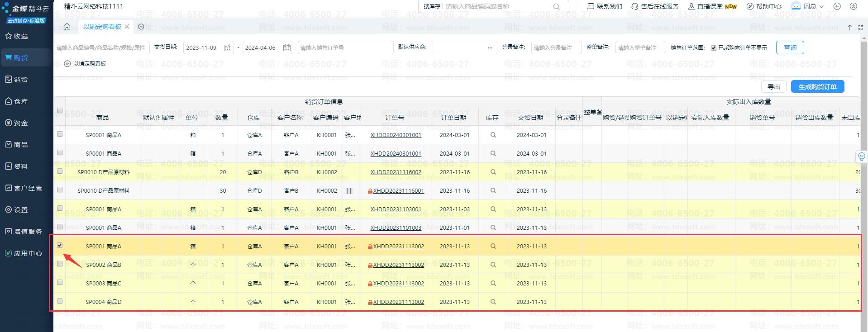Click the floating chat assistant icon
This screenshot has width=868, height=332.
[862, 157]
